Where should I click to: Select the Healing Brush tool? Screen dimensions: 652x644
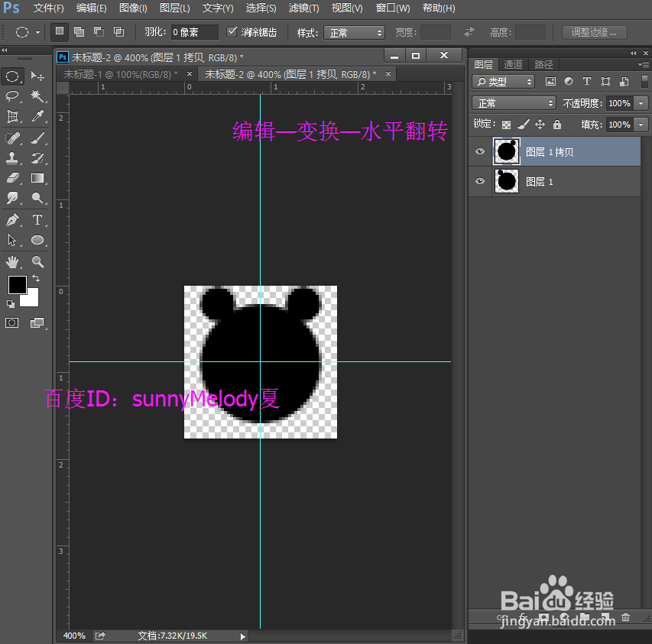pyautogui.click(x=12, y=138)
